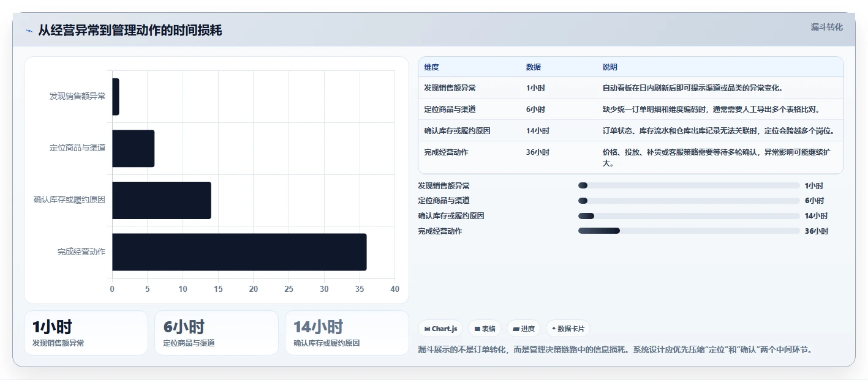
Task: Click the description starting with 自动看板在日内刷新
Action: [692, 88]
